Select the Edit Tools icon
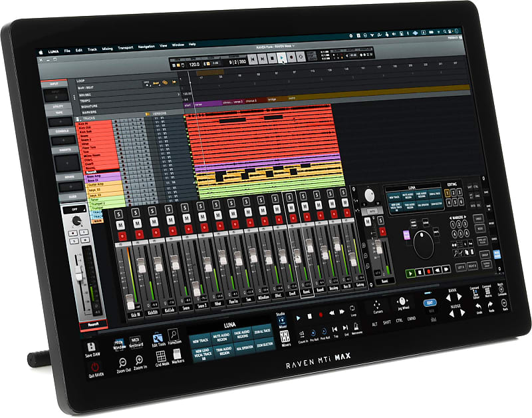The image size is (532, 418). [x=158, y=337]
